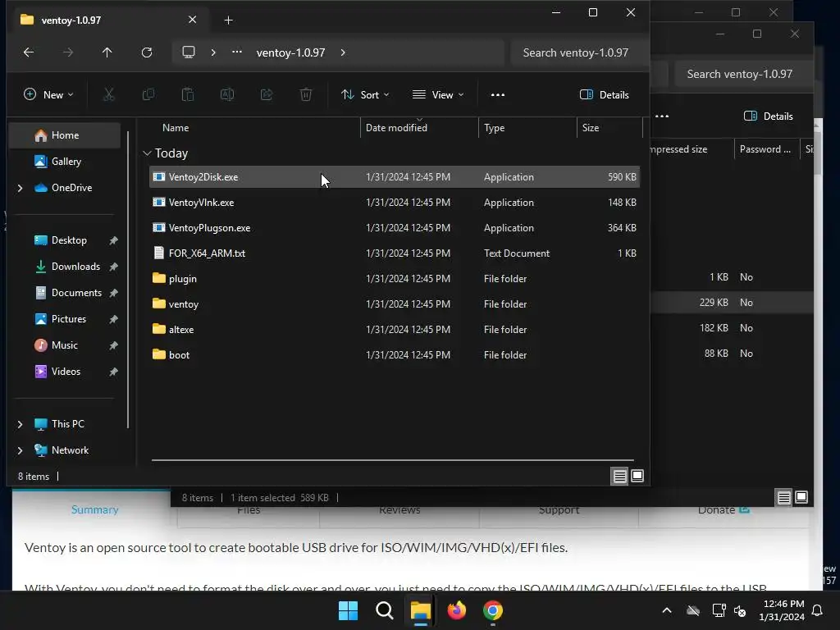The image size is (840, 630).
Task: Open the View dropdown menu
Action: coord(438,95)
